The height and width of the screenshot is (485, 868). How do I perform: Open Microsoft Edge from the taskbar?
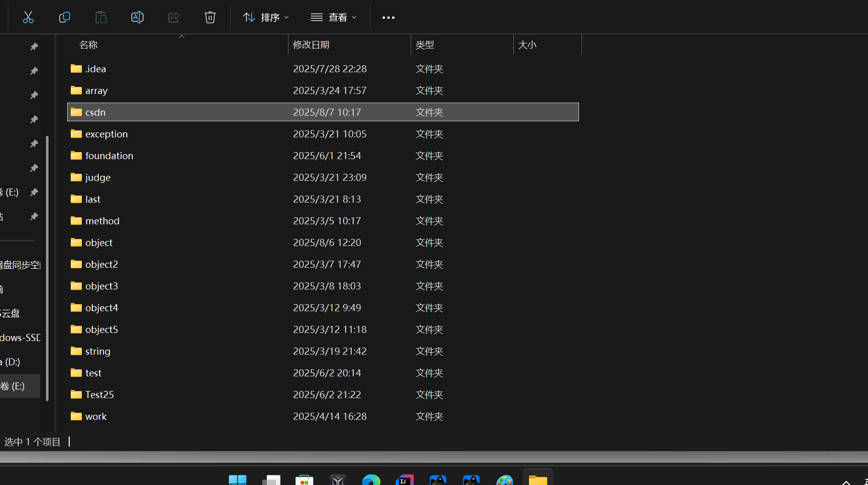[x=371, y=480]
